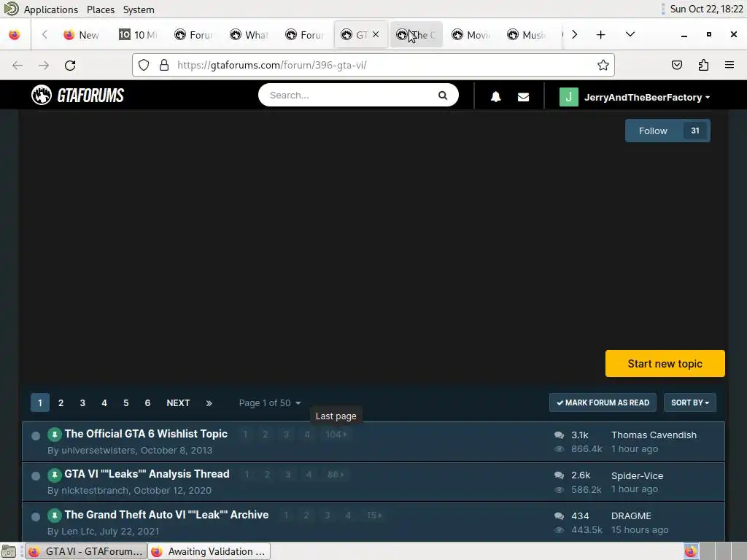Click Start new topic
This screenshot has height=560, width=747.
[x=665, y=364]
